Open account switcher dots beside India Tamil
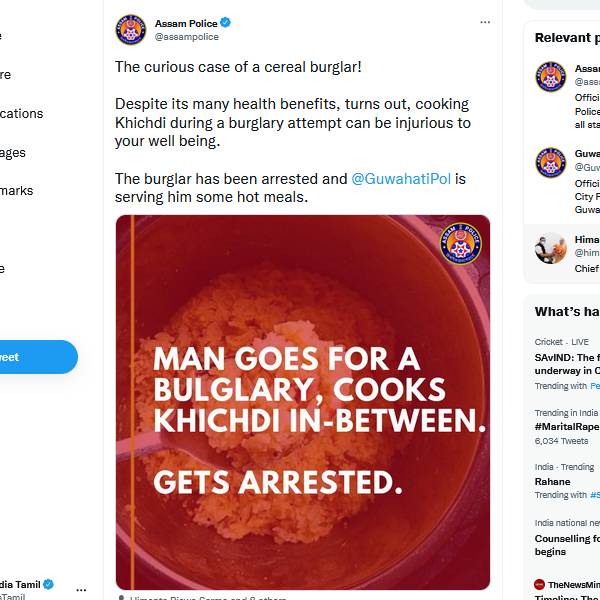The height and width of the screenshot is (600, 600). (x=82, y=589)
